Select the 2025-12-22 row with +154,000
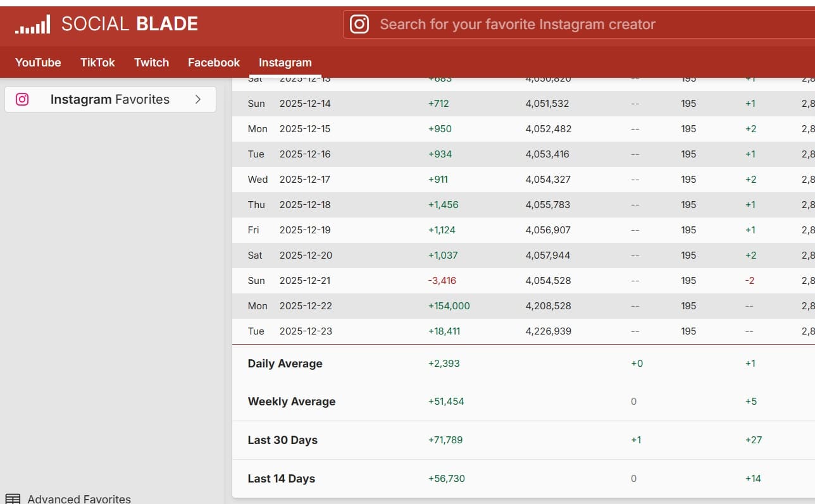Viewport: 815px width, 504px height. tap(449, 306)
